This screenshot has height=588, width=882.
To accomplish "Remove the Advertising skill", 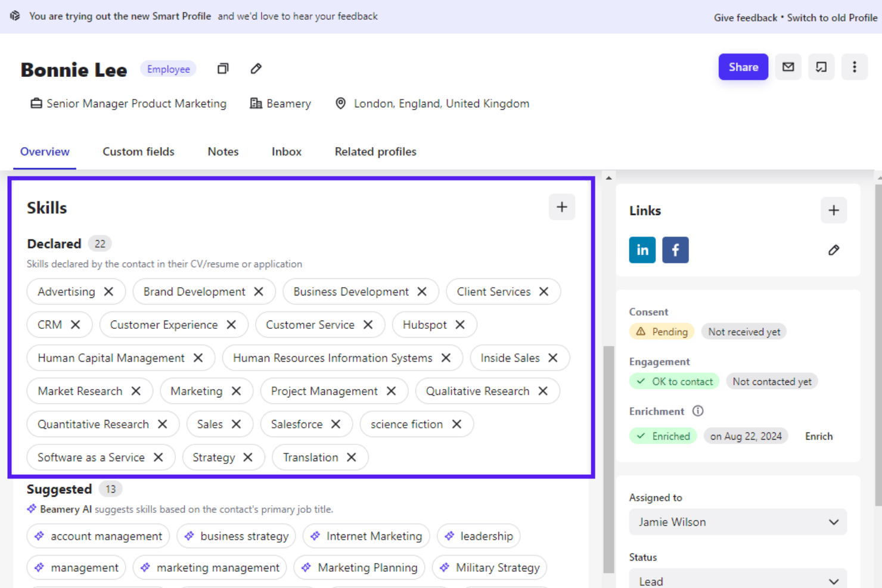I will coord(108,291).
